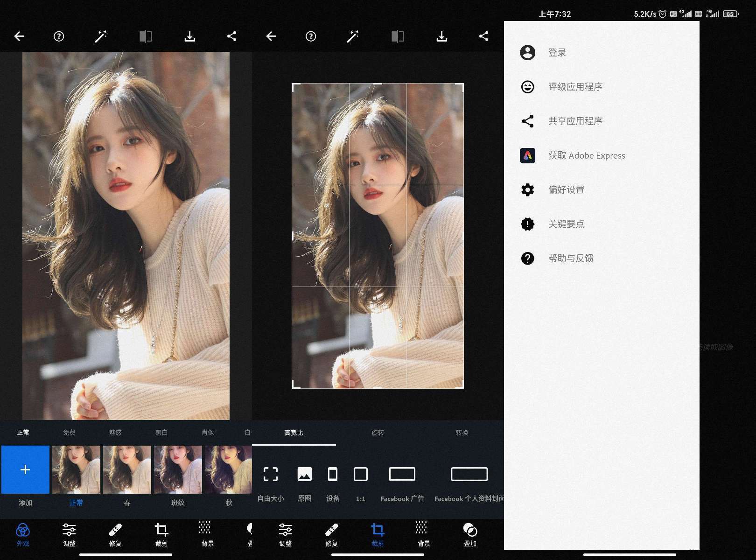Select the 正常 looks category tab
The width and height of the screenshot is (756, 560).
(23, 433)
